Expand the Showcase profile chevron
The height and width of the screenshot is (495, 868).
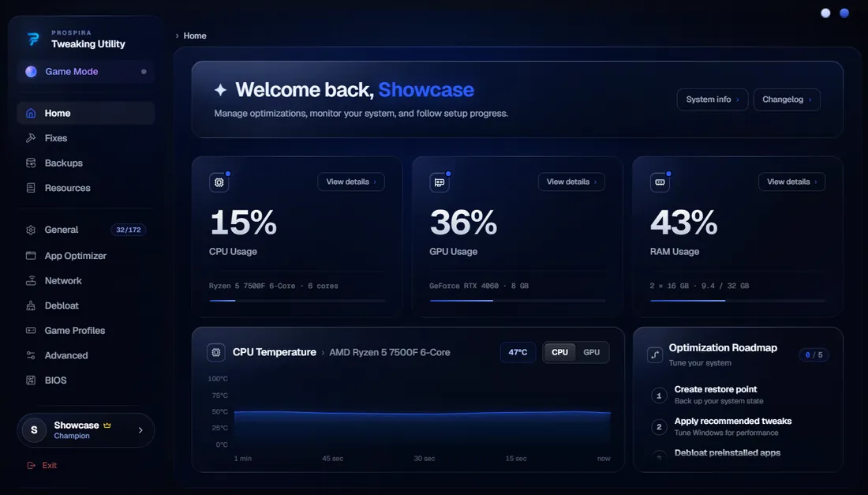click(x=140, y=430)
